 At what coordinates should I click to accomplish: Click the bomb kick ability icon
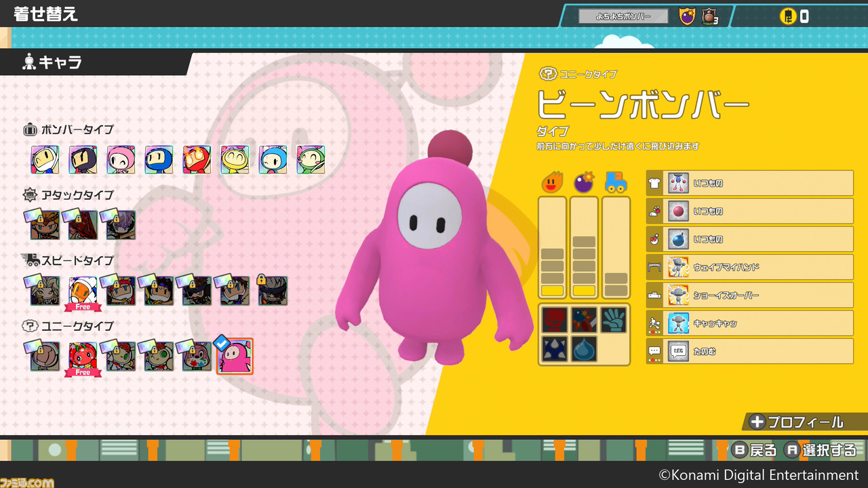point(584,320)
